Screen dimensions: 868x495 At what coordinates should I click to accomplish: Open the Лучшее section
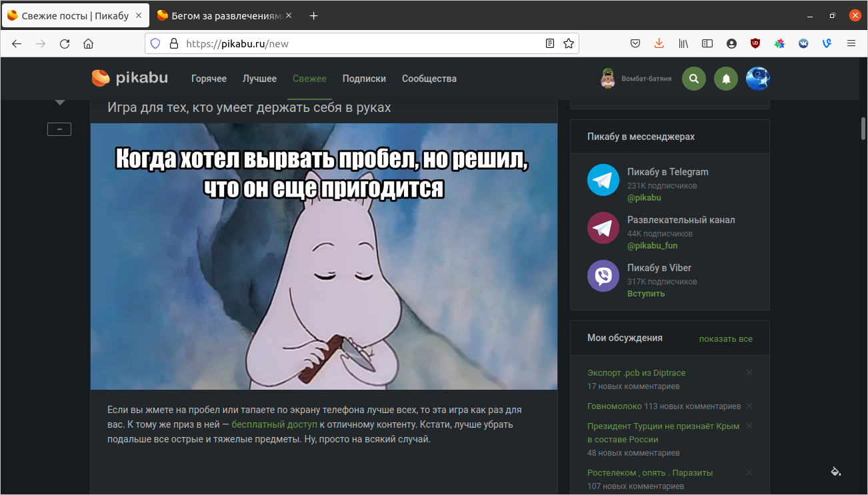pyautogui.click(x=259, y=79)
